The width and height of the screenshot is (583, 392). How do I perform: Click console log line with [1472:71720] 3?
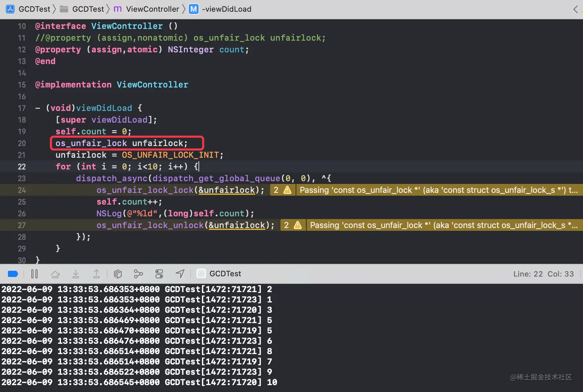click(137, 310)
